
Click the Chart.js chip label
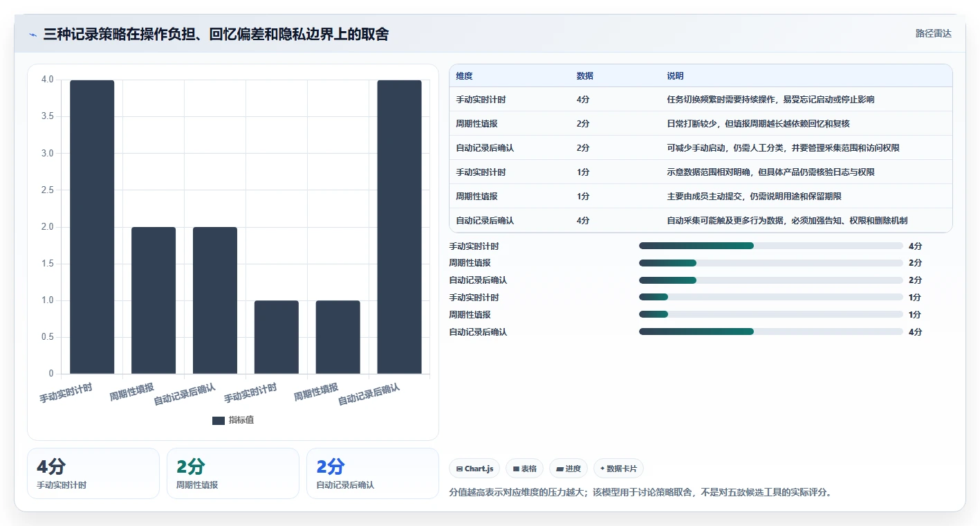pyautogui.click(x=479, y=469)
